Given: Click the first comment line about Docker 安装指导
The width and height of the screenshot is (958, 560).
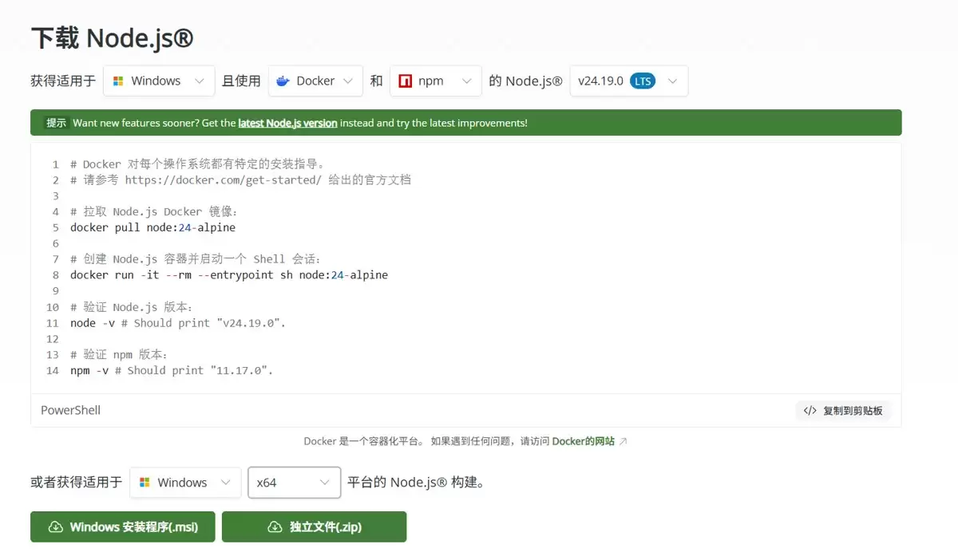Looking at the screenshot, I should 197,164.
